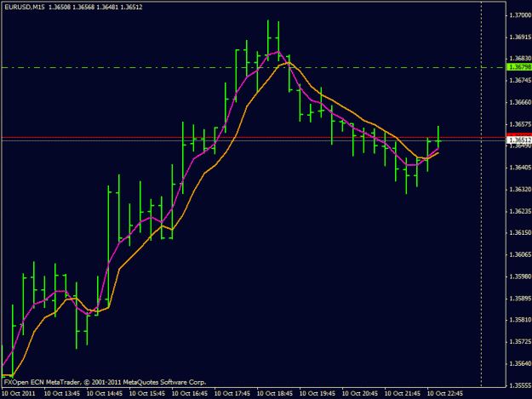The image size is (532, 399).
Task: Click the 1.35810 price axis label
Action: pyautogui.click(x=520, y=320)
